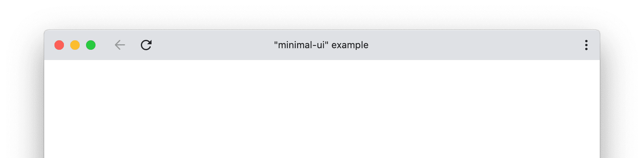Go to the previous page
Screen dimensions: 644x158
(x=120, y=45)
